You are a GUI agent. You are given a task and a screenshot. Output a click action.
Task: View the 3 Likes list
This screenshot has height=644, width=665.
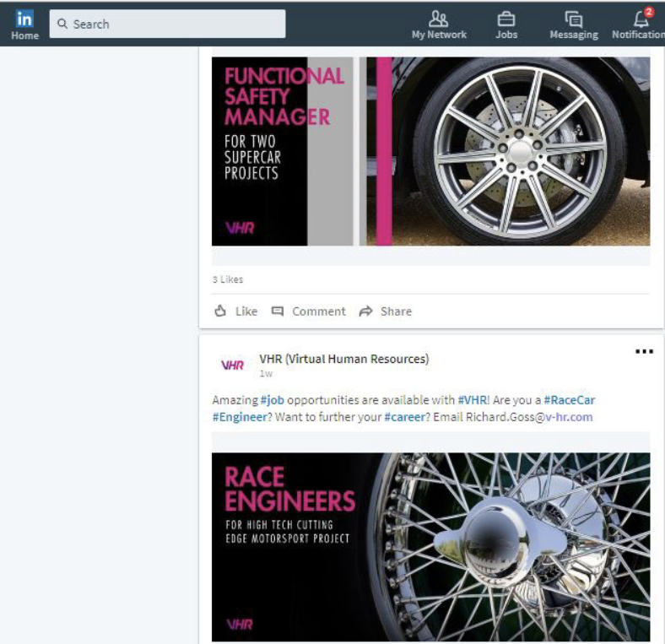coord(228,279)
